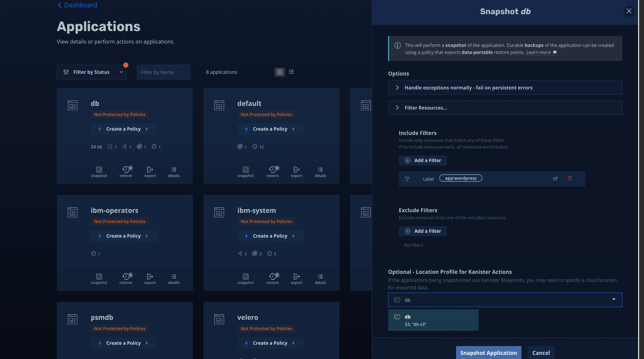Close the Snapshot db panel
The width and height of the screenshot is (644, 359).
[x=629, y=11]
